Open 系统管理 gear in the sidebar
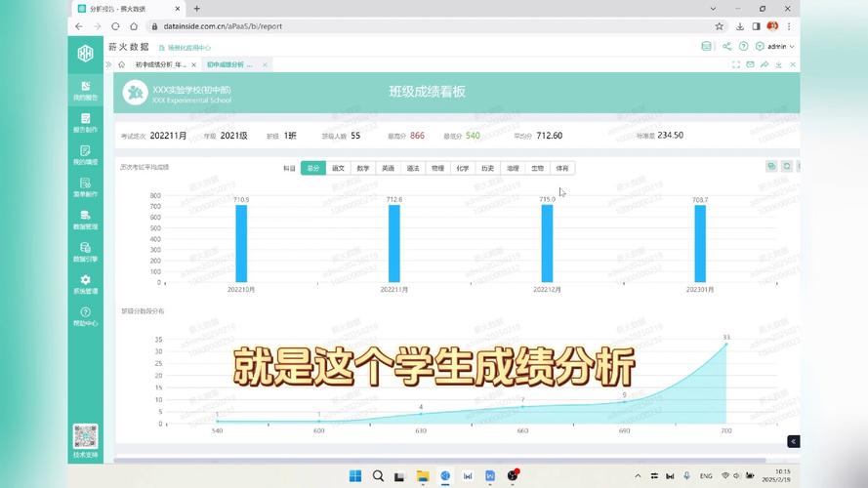 85,284
